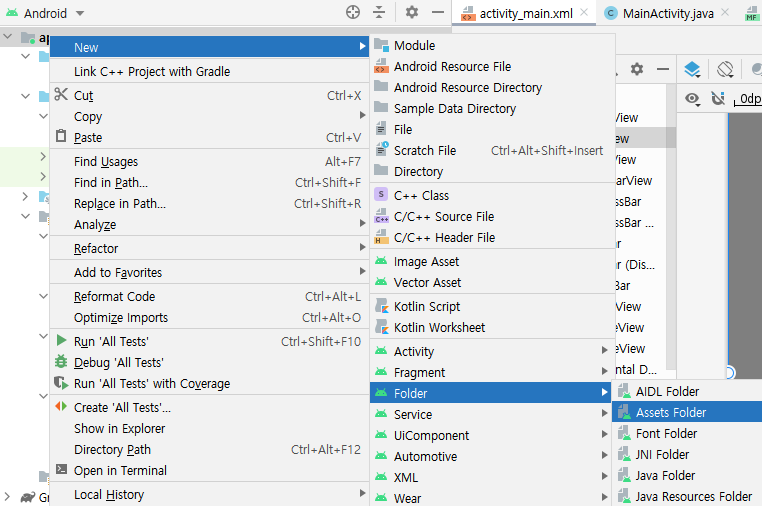This screenshot has height=506, width=762.
Task: Open palette gear settings icon
Action: point(637,69)
